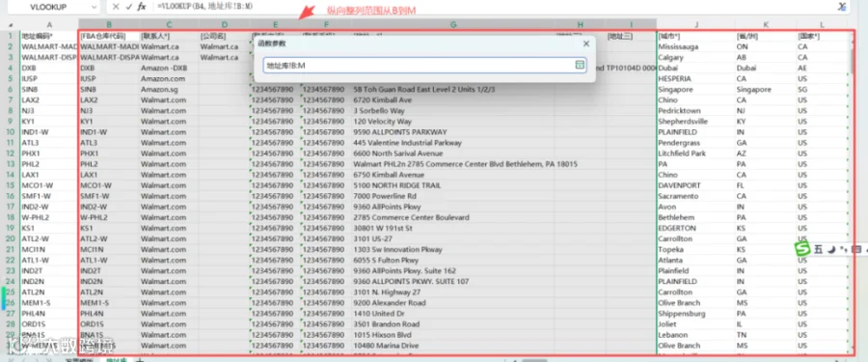Image resolution: width=868 pixels, height=362 pixels.
Task: Open the fx insert function dialog
Action: (142, 7)
